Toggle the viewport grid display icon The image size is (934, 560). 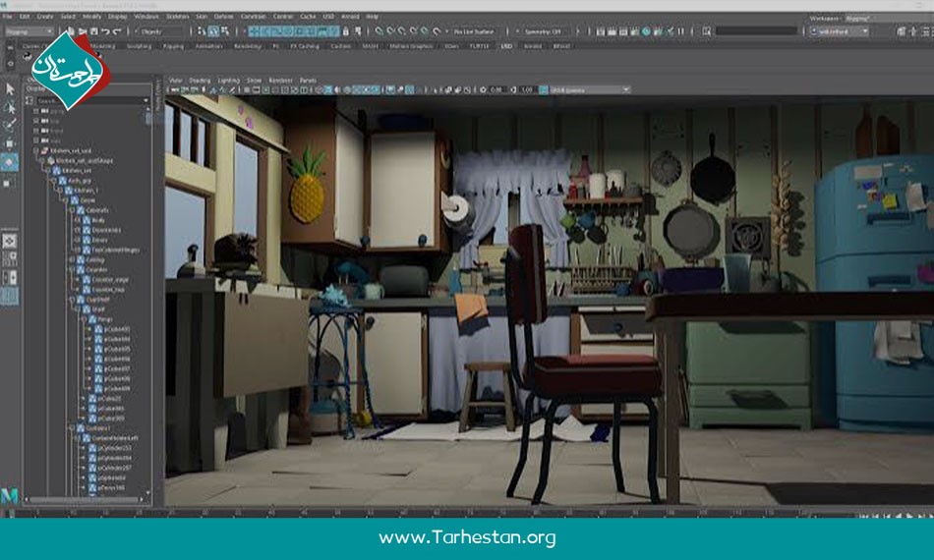click(247, 89)
